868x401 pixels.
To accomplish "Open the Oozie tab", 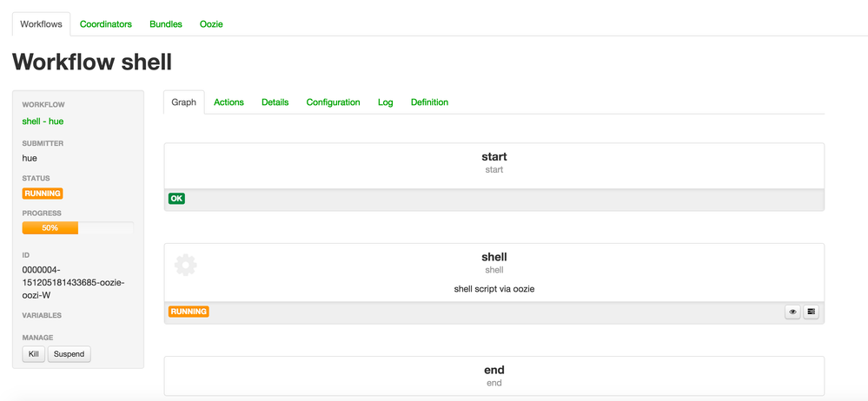I will coord(211,24).
